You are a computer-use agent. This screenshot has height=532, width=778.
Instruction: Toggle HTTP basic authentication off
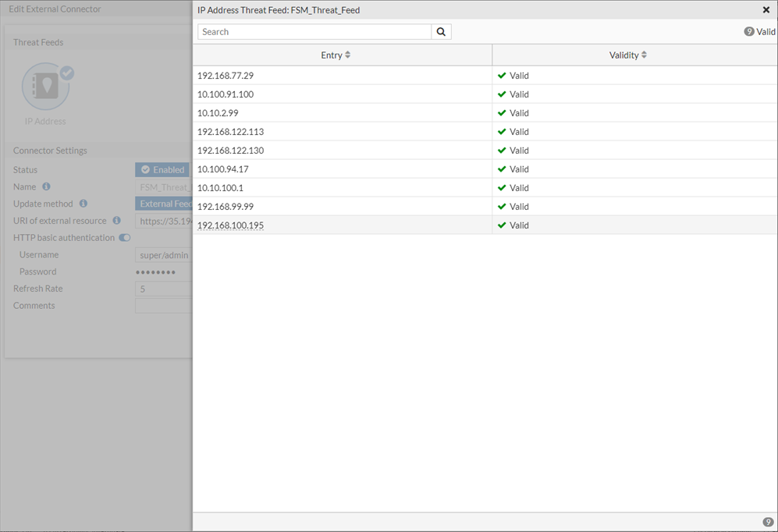[x=125, y=238]
